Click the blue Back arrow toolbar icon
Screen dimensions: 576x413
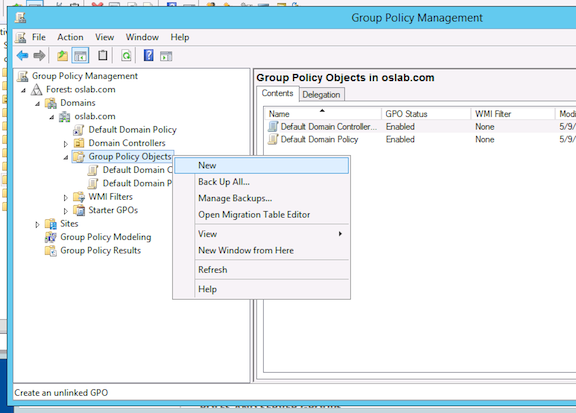23,56
